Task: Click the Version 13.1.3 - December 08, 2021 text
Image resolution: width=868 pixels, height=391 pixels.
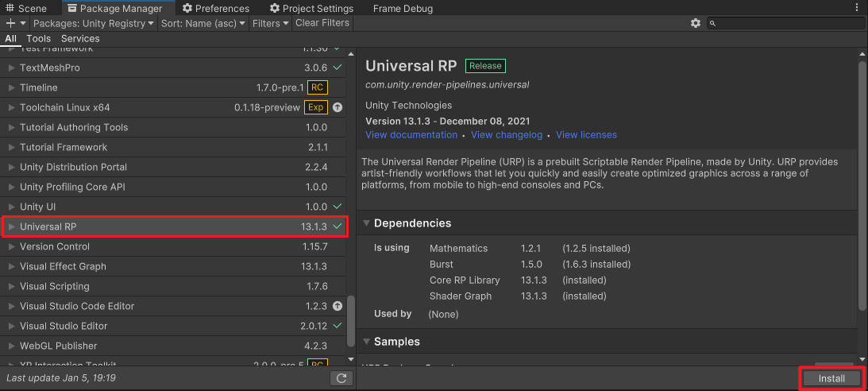Action: [x=448, y=121]
